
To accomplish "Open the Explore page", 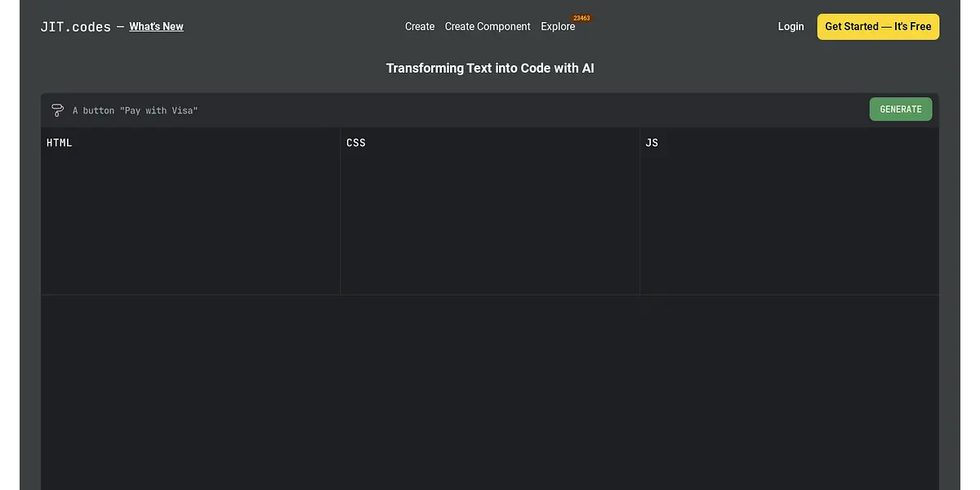I will (558, 27).
